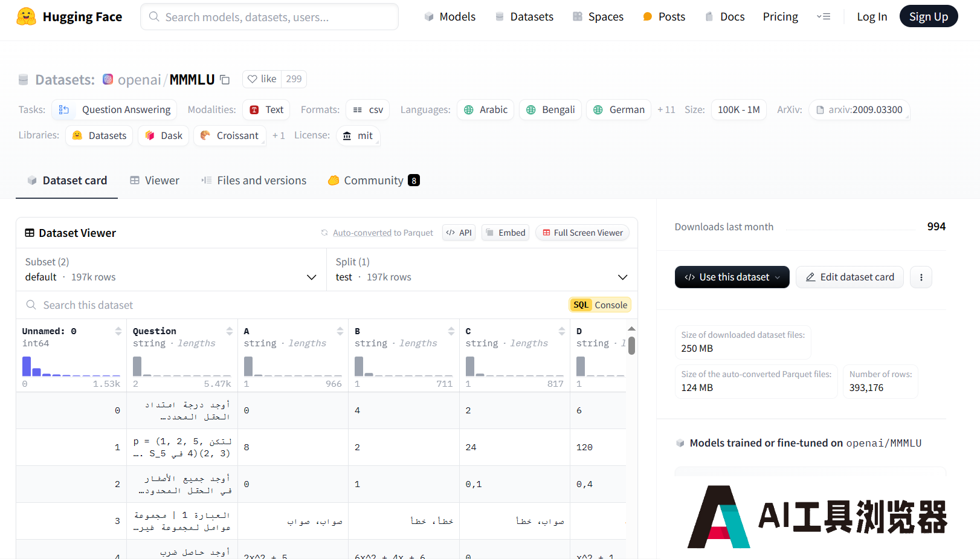Viewport: 980px width, 559px height.
Task: Sort the Unnamed: 0 column
Action: [118, 331]
